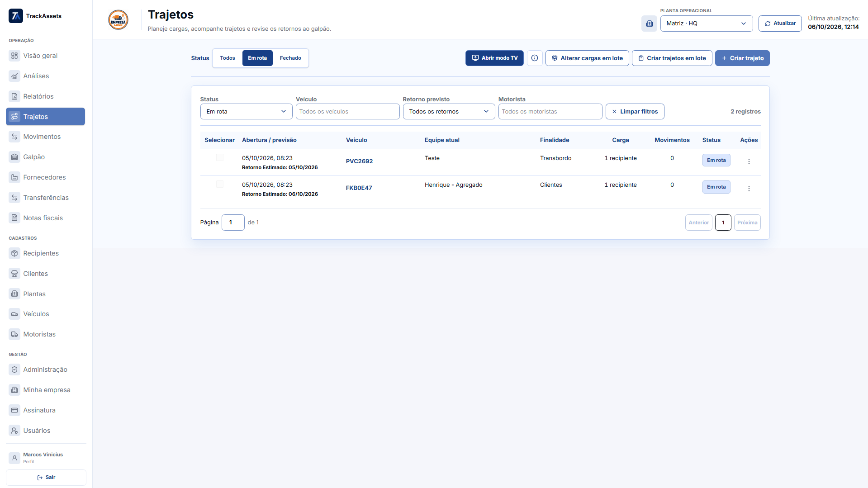Click the TrackAssets logo icon
The width and height of the screenshot is (868, 488).
16,16
